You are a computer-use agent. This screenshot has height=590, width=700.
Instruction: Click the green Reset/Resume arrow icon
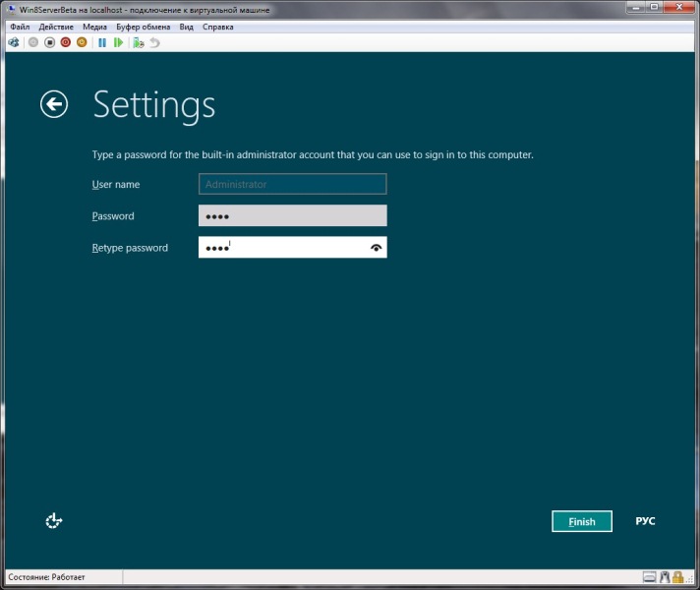click(x=118, y=43)
